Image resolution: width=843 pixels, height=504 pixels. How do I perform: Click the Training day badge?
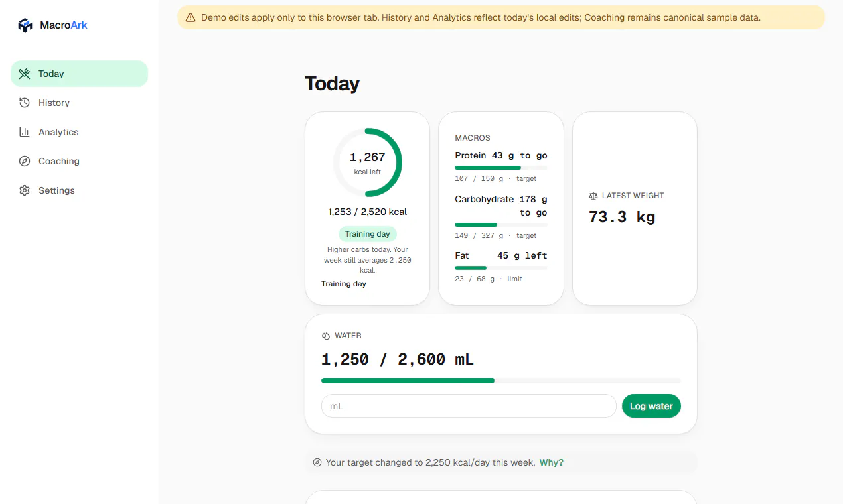(368, 234)
